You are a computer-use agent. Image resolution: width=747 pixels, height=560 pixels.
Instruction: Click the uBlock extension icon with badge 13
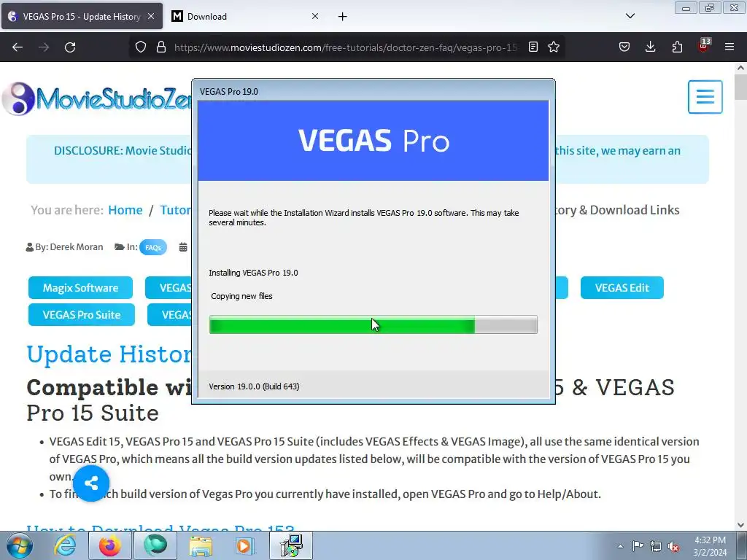pos(704,46)
